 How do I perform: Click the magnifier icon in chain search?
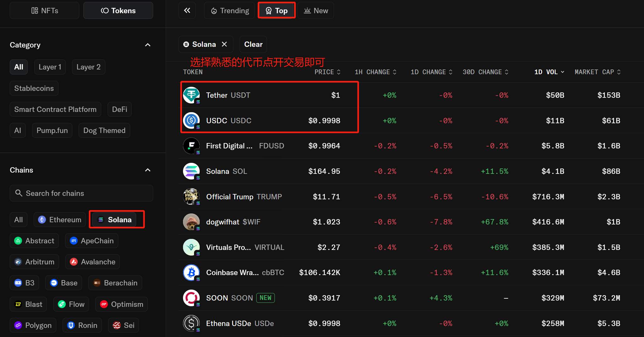[19, 193]
